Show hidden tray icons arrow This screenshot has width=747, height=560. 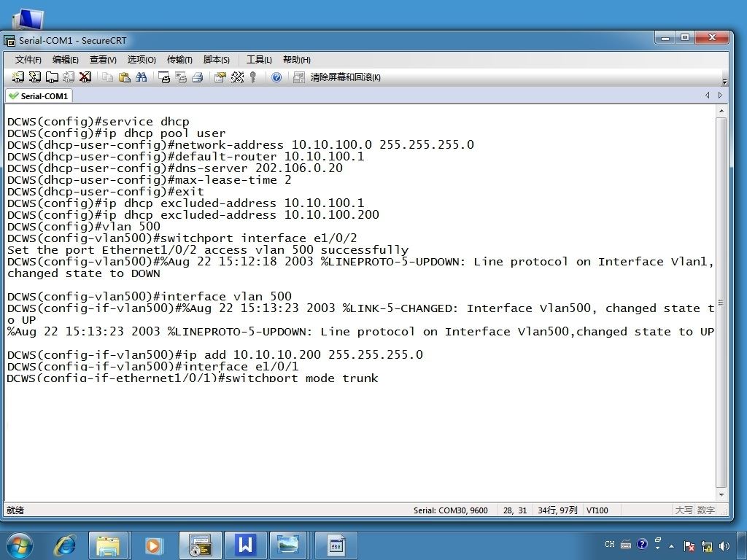(672, 546)
